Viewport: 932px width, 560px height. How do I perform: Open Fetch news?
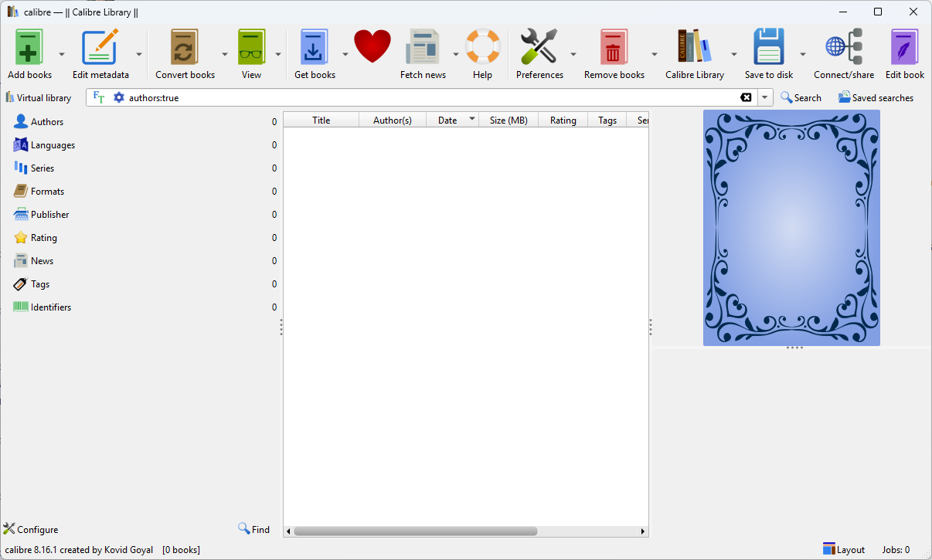point(423,48)
